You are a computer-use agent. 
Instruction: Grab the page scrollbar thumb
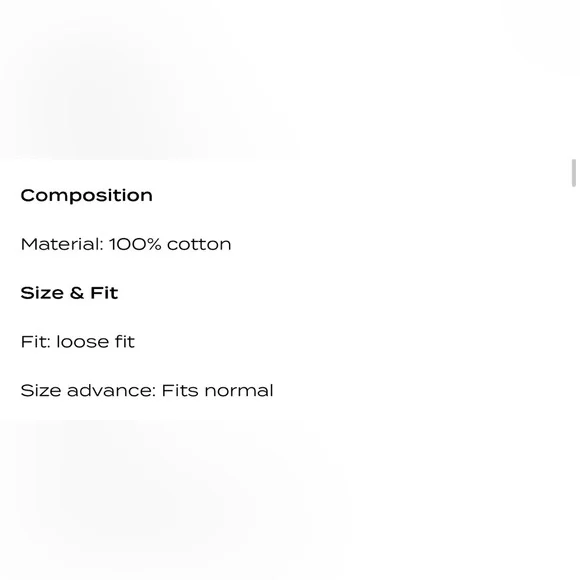(573, 173)
